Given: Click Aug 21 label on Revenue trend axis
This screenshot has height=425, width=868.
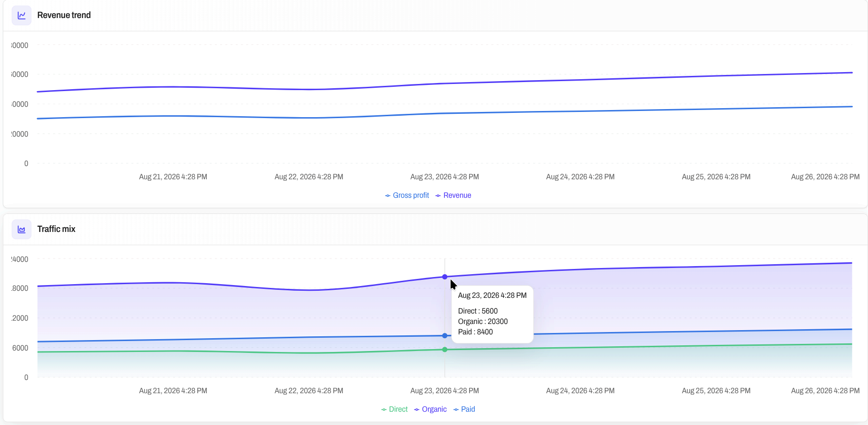Looking at the screenshot, I should click(x=173, y=177).
